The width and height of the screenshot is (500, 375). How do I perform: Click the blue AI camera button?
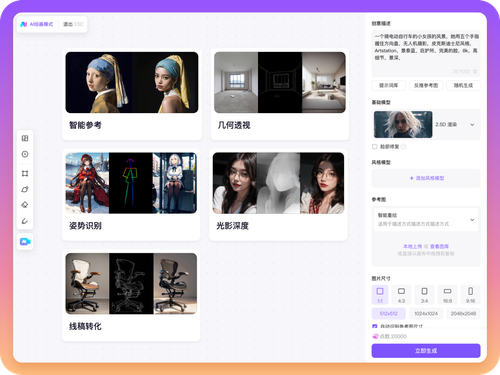click(x=25, y=242)
